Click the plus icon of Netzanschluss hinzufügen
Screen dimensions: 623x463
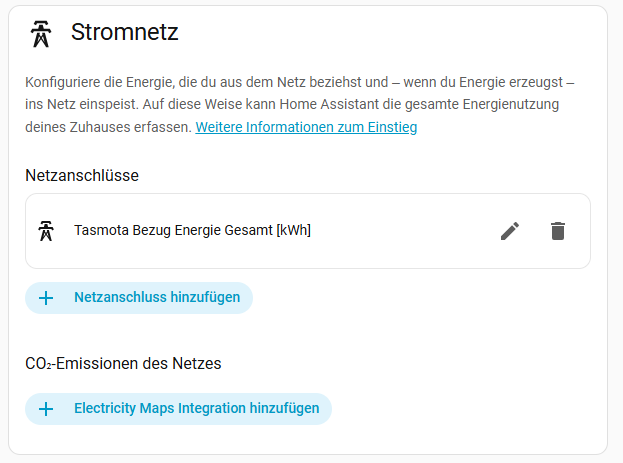click(x=46, y=298)
